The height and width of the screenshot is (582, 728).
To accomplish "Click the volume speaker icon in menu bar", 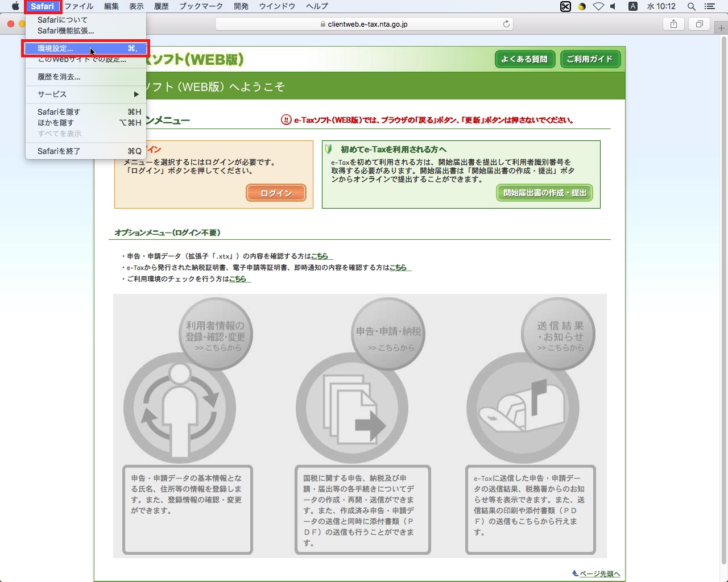I will [x=613, y=7].
